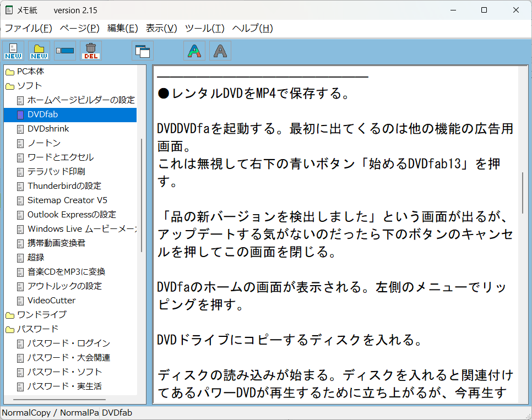This screenshot has height=420, width=532.
Task: Open the 携帯動画変換君 page
Action: 56,243
